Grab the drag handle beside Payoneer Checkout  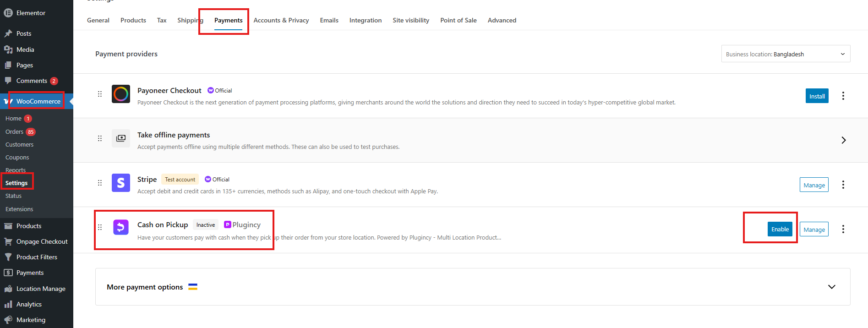[100, 94]
